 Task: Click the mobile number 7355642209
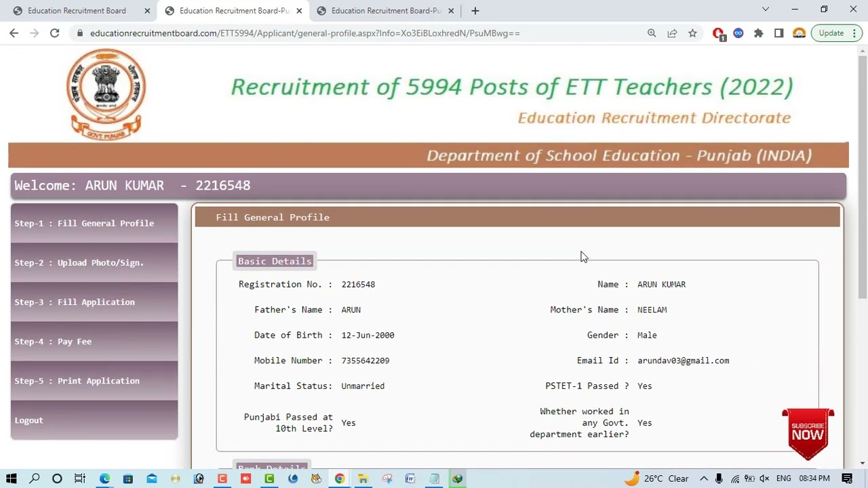366,361
